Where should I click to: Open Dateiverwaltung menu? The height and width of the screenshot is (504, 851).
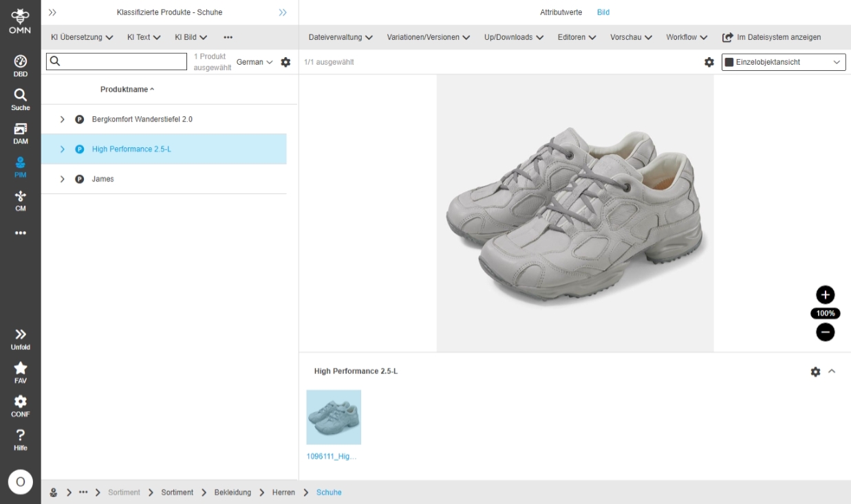coord(341,37)
